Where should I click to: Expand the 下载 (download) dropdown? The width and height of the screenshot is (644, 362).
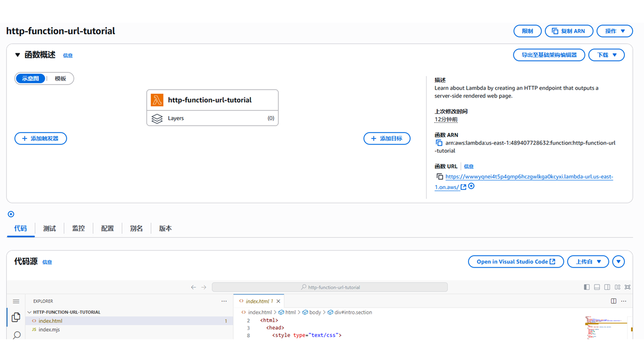click(x=606, y=55)
